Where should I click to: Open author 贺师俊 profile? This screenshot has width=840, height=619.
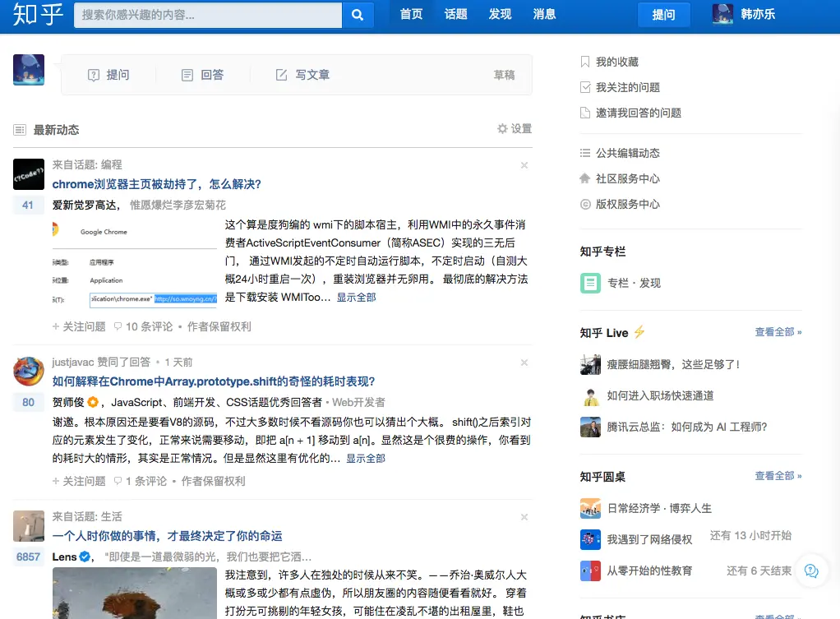pos(68,403)
